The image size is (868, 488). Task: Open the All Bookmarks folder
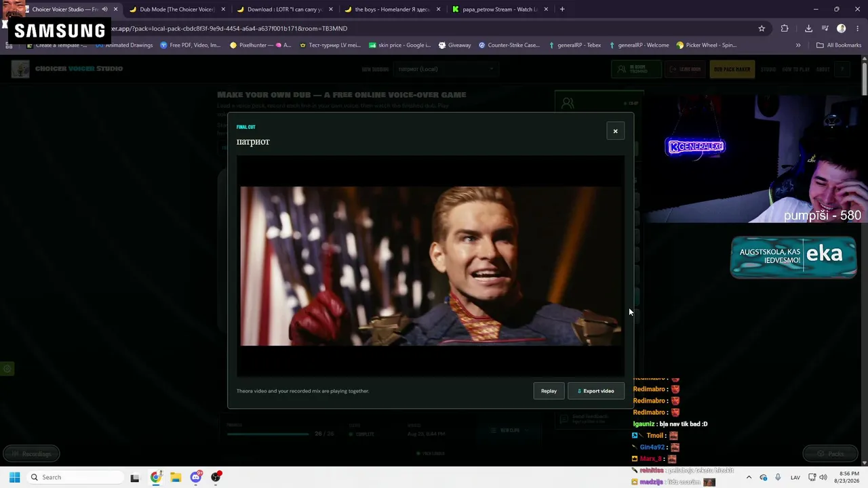(839, 45)
